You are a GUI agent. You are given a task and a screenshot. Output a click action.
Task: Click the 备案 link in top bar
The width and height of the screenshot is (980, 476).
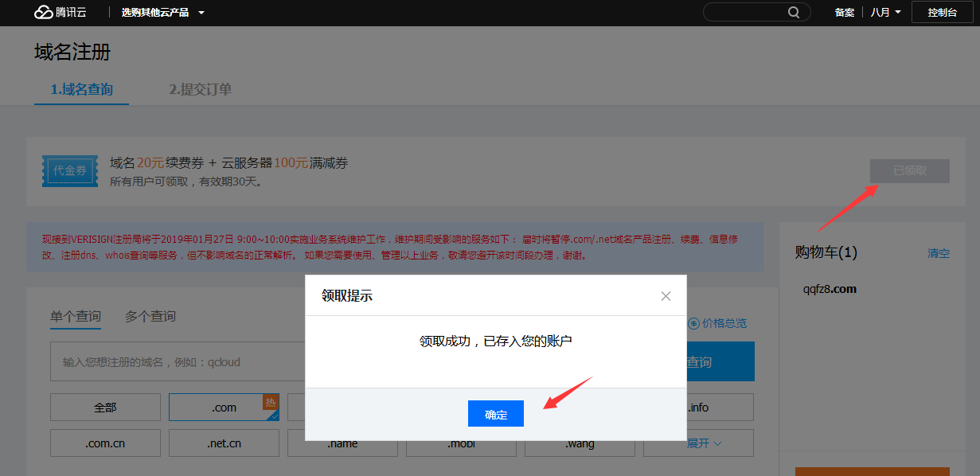[x=844, y=13]
